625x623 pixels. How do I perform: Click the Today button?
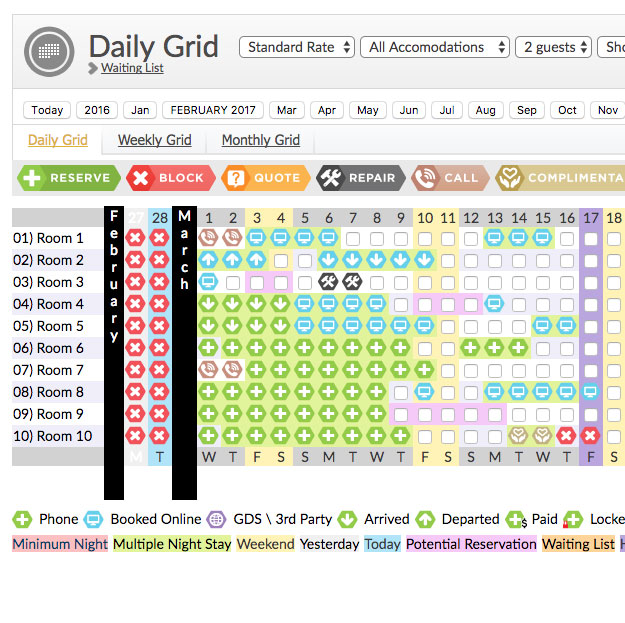pyautogui.click(x=47, y=110)
